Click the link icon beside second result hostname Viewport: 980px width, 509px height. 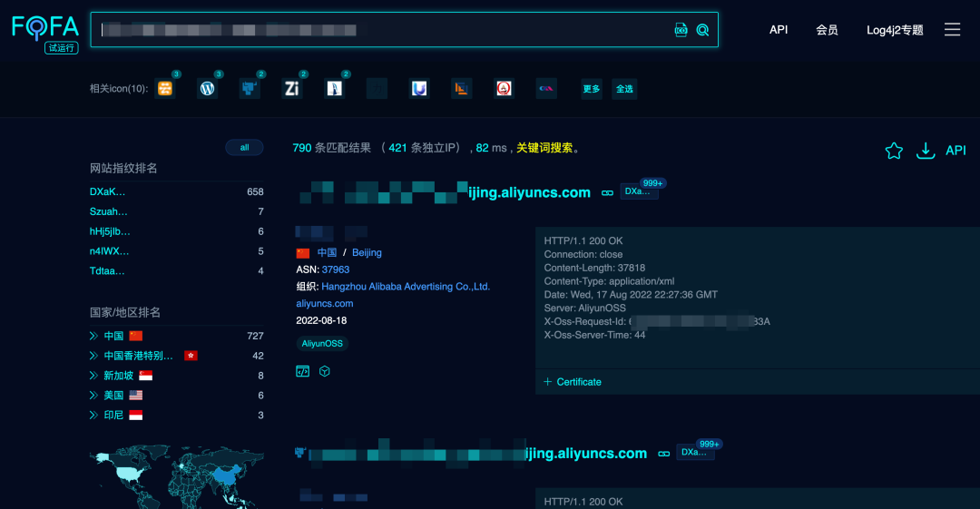(x=663, y=454)
